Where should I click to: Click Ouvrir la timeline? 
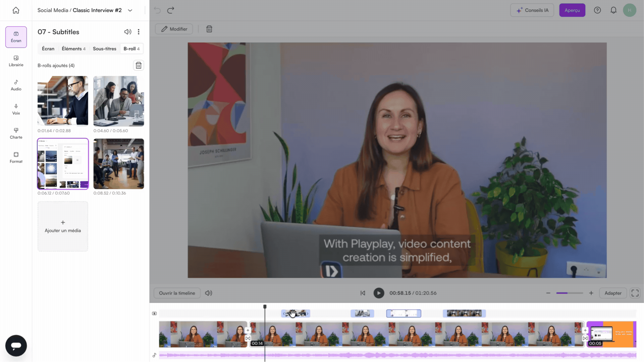(x=177, y=293)
